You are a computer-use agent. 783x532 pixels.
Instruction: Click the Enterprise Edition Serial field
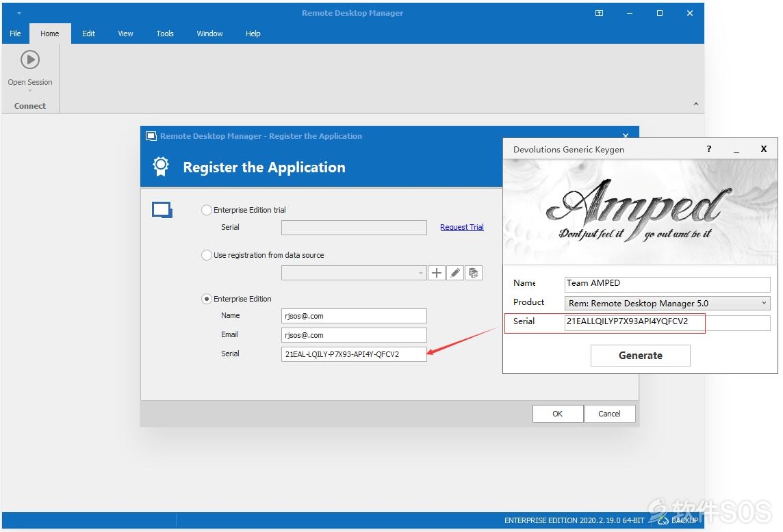pyautogui.click(x=354, y=354)
